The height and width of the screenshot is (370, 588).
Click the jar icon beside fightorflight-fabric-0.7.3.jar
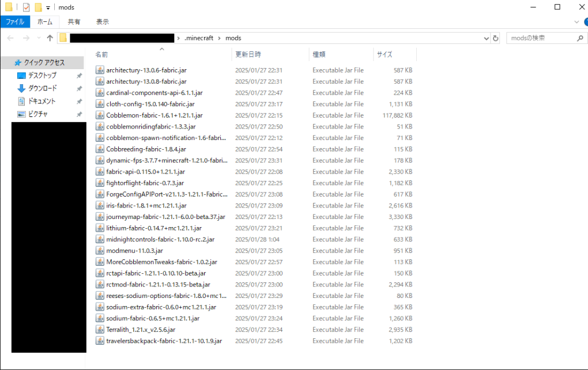tap(100, 183)
